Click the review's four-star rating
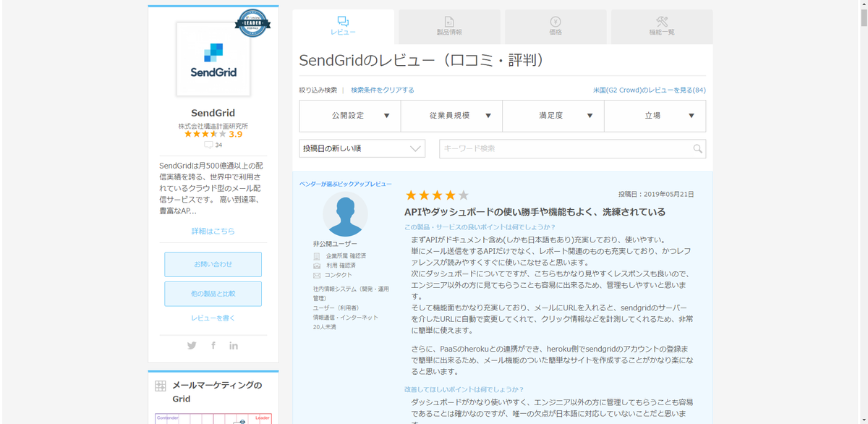 pos(437,195)
